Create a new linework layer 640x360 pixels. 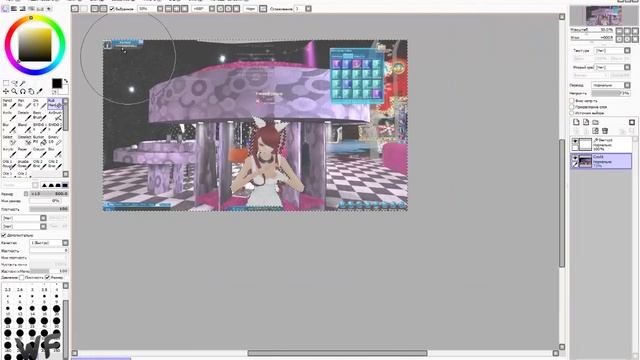pos(586,122)
